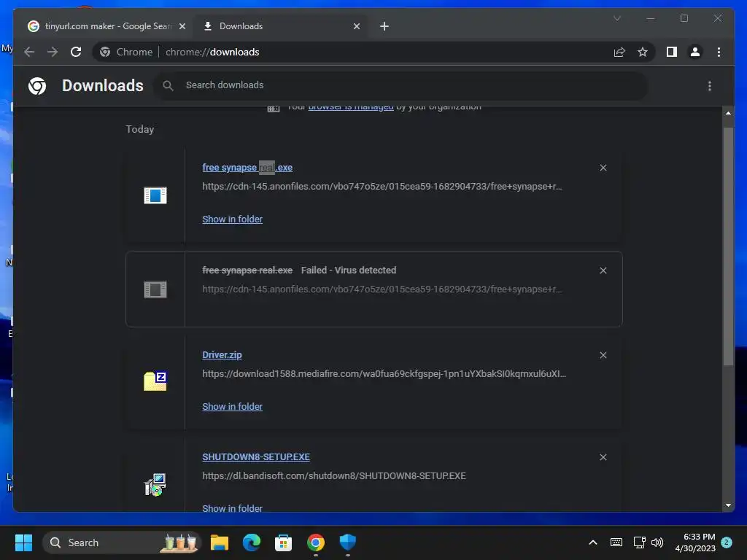The width and height of the screenshot is (747, 560).
Task: Remove SHUTDOWN8-SETUP.EXE from the list
Action: 603,457
